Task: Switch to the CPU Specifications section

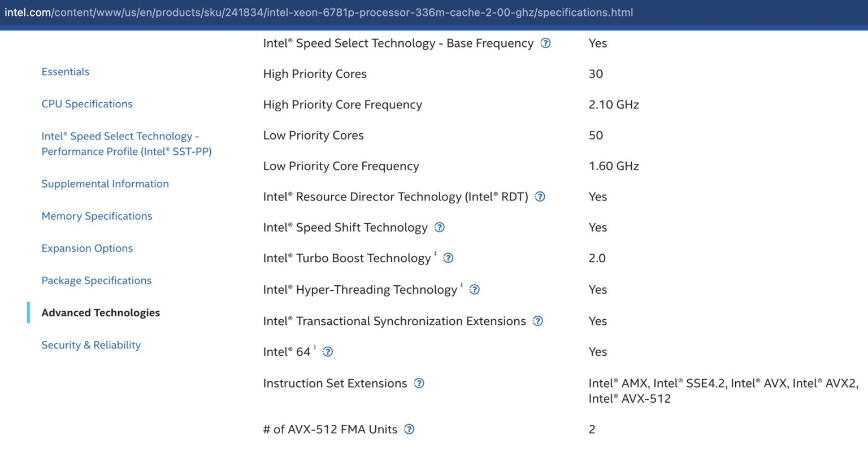Action: [x=86, y=103]
